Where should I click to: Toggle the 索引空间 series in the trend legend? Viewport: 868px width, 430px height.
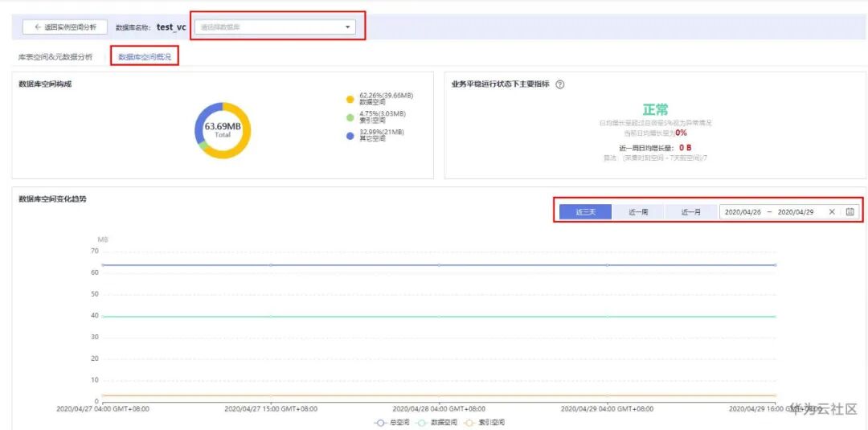pyautogui.click(x=486, y=423)
